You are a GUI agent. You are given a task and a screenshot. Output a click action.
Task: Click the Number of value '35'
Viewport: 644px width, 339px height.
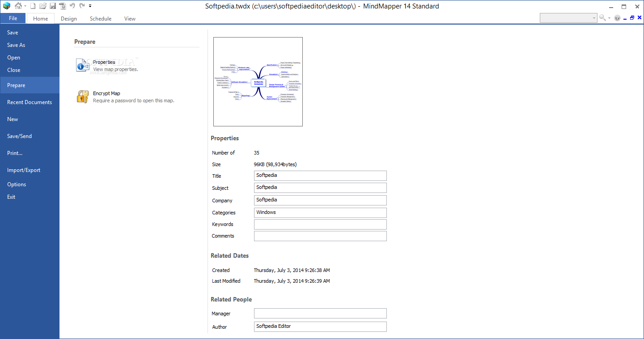(257, 153)
